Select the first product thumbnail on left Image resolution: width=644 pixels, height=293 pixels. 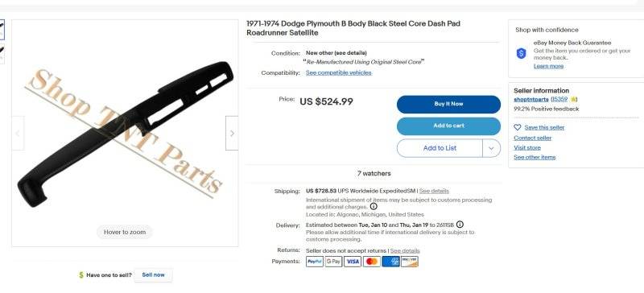point(2,29)
